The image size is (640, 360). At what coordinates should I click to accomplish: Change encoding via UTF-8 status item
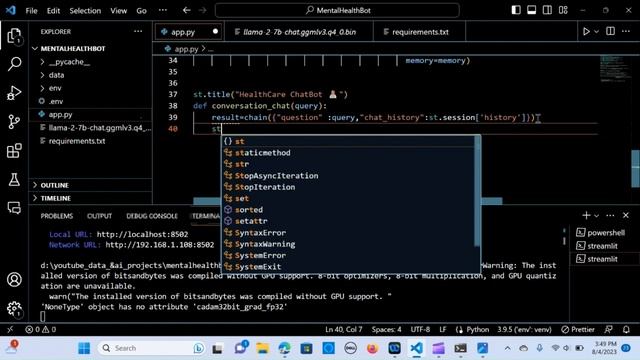(x=420, y=329)
